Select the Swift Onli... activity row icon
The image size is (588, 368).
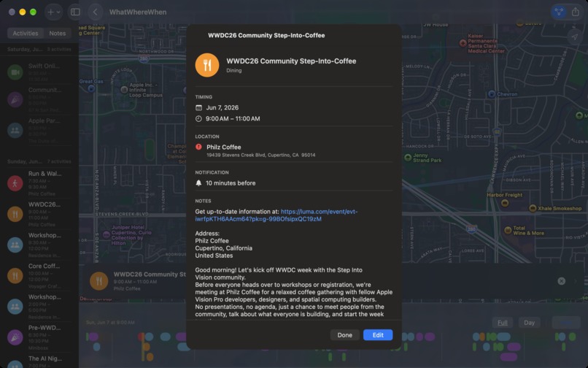pos(15,72)
